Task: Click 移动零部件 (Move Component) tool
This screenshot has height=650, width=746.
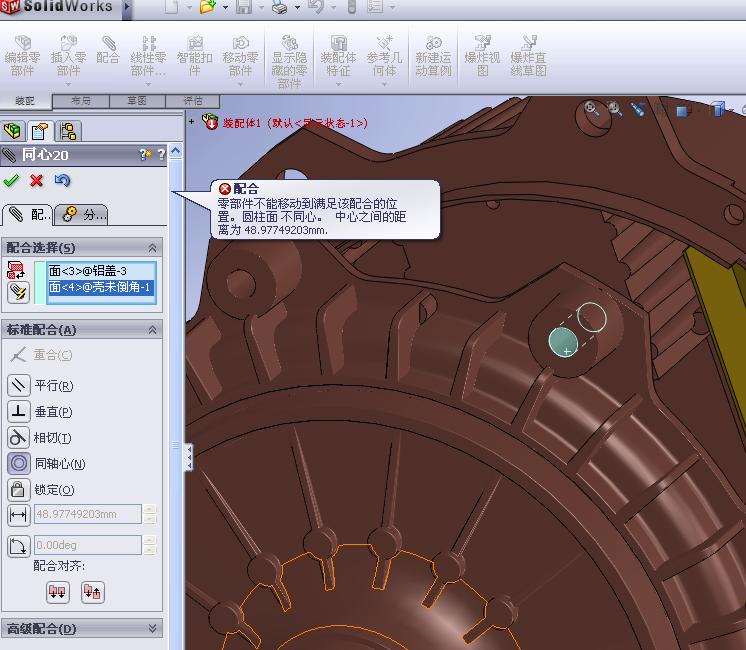Action: pos(241,56)
